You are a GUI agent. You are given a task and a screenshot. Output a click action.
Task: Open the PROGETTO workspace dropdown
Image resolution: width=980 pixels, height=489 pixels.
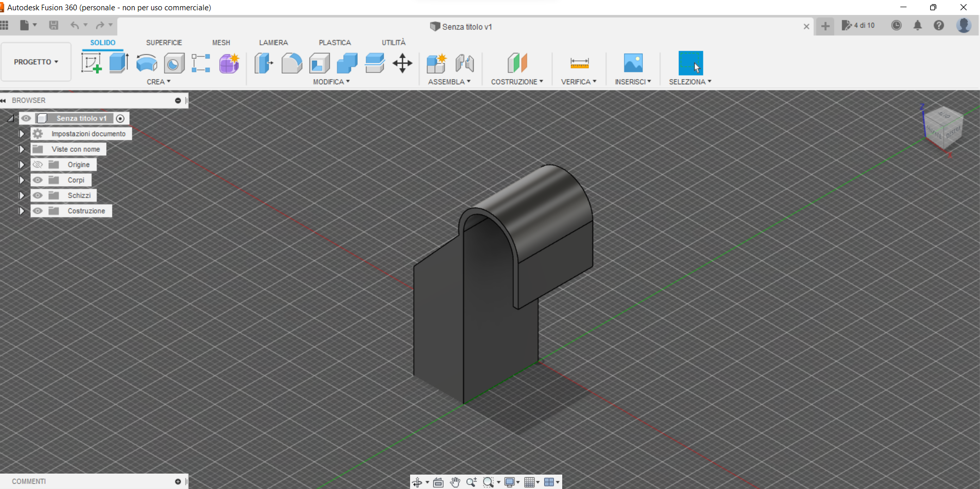[36, 62]
